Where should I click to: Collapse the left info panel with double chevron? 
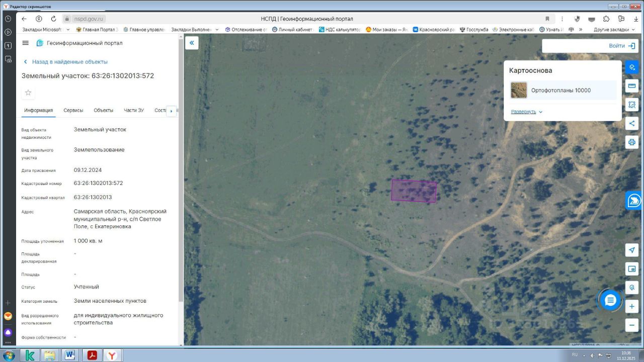tap(192, 43)
